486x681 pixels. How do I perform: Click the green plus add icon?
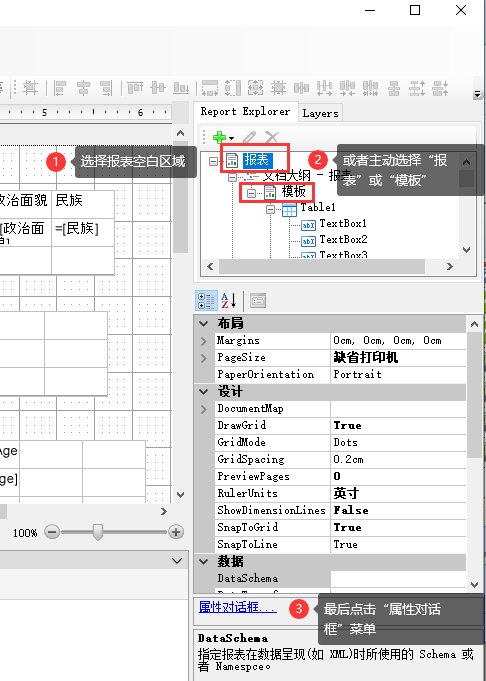(x=219, y=138)
